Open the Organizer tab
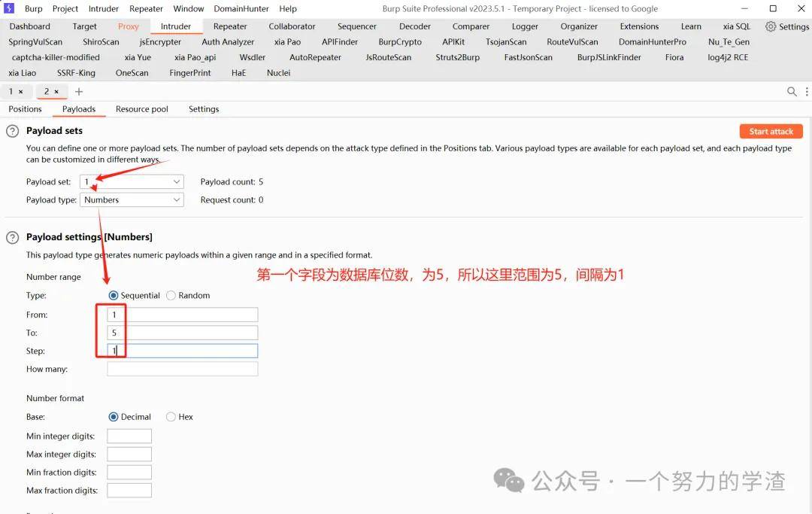This screenshot has height=514, width=812. point(579,26)
